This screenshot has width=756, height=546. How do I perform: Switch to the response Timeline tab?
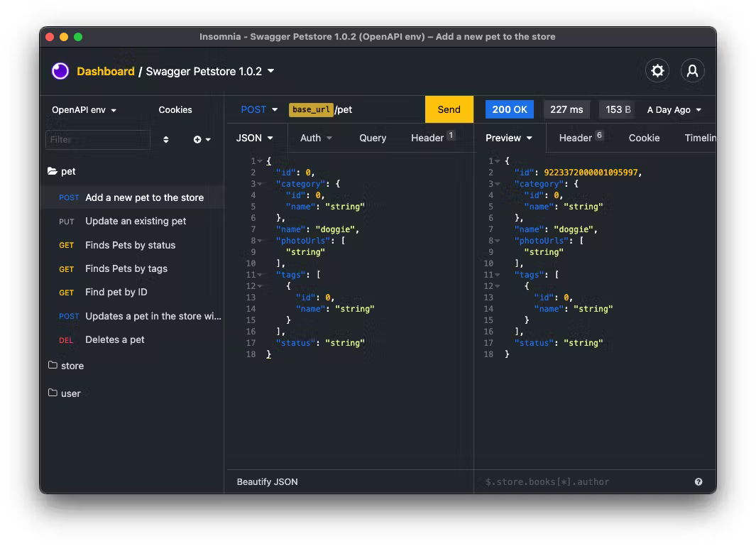700,138
